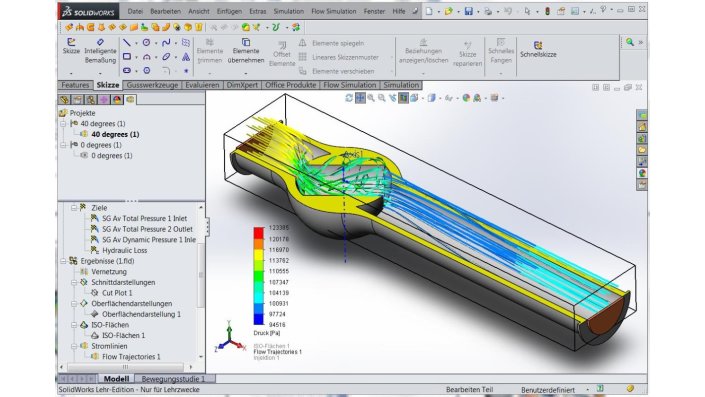Open the Flow Simulation menu
Viewport: 705px width, 397px height.
point(334,11)
